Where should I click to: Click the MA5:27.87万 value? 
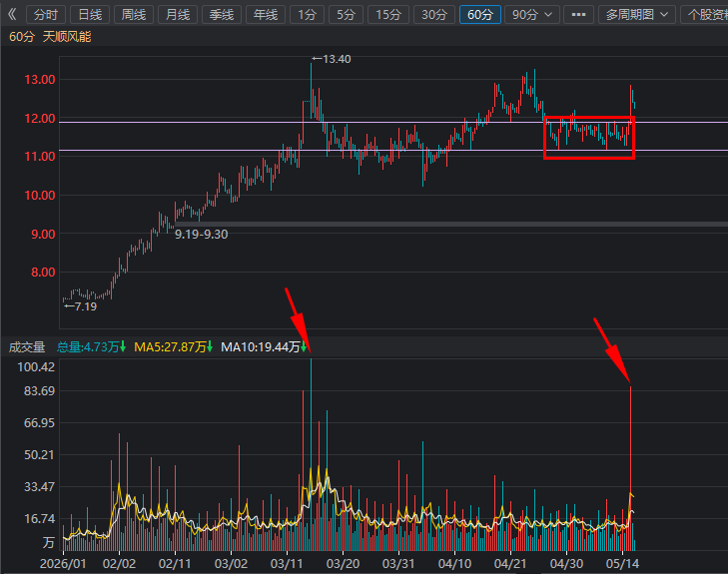[173, 347]
